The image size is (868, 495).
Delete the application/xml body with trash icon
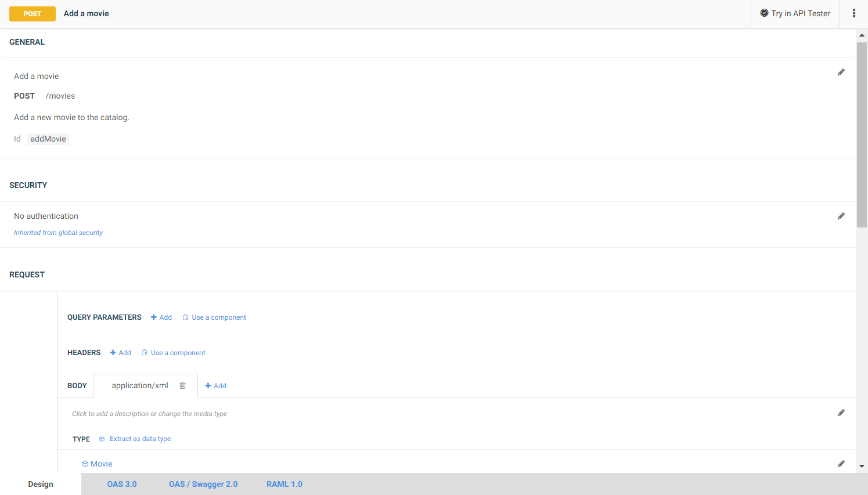pyautogui.click(x=183, y=385)
